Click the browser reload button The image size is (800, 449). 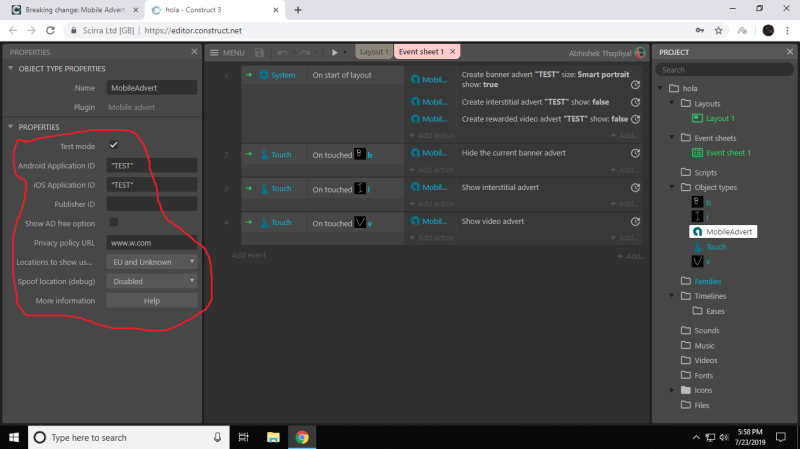click(x=50, y=31)
